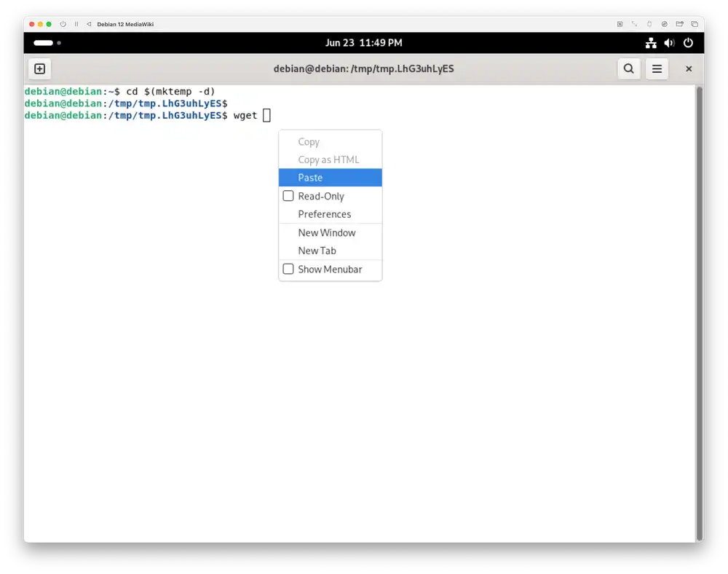Open the clock showing Jun 23 11:49 PM
728x574 pixels.
[363, 43]
